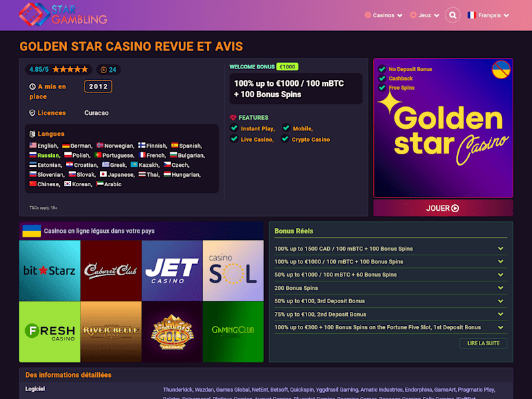Image resolution: width=532 pixels, height=399 pixels.
Task: Click the JOUER play button
Action: click(443, 208)
